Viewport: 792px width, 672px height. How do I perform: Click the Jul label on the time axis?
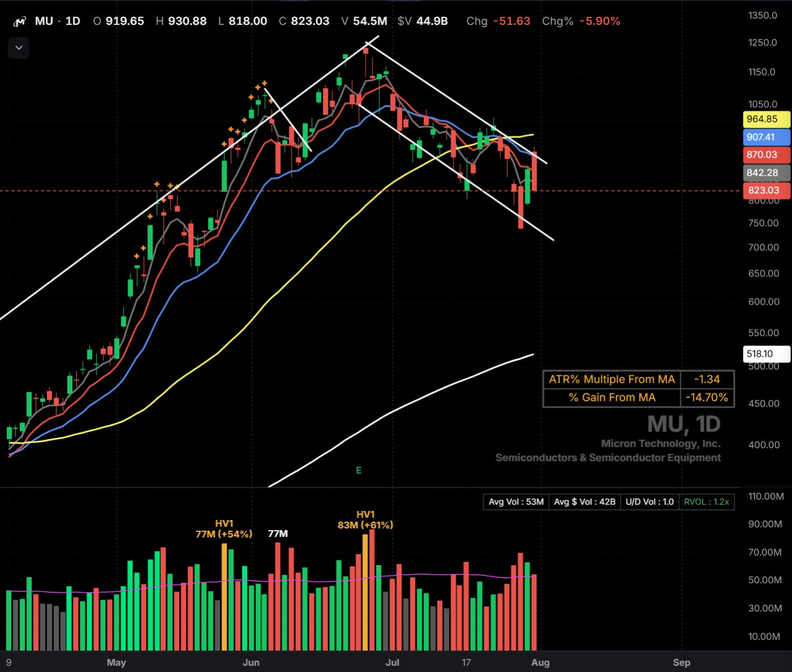[x=392, y=662]
